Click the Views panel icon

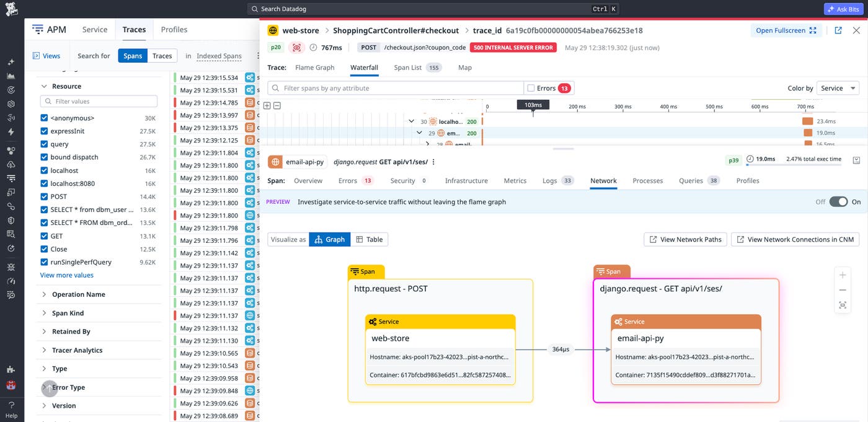36,56
